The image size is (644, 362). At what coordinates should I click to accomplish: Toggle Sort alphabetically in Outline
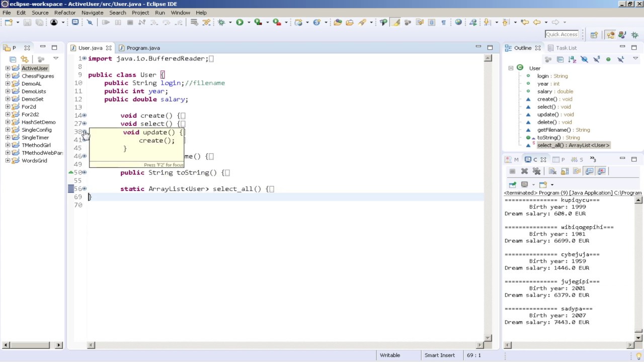[572, 59]
